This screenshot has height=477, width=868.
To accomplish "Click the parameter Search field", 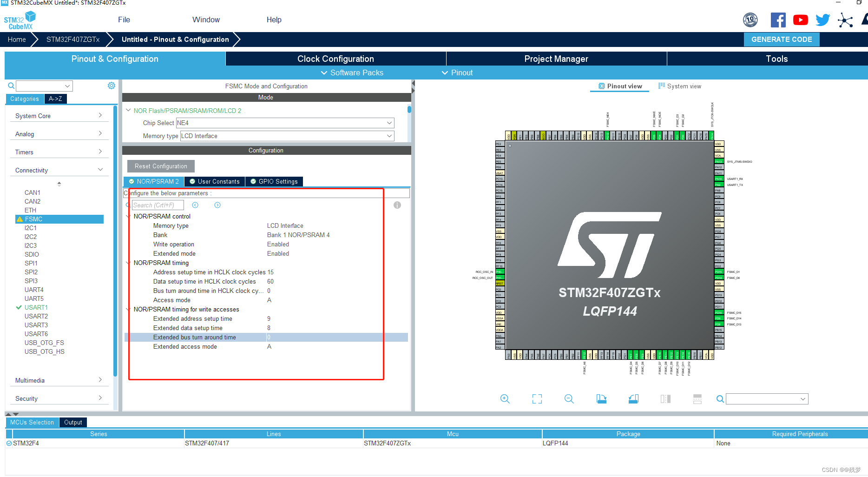I will [x=157, y=205].
